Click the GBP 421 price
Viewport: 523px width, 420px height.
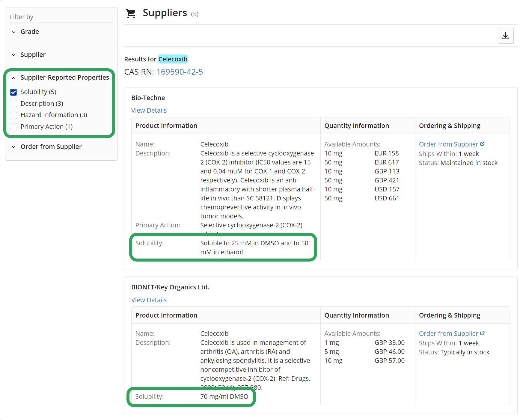coord(387,180)
